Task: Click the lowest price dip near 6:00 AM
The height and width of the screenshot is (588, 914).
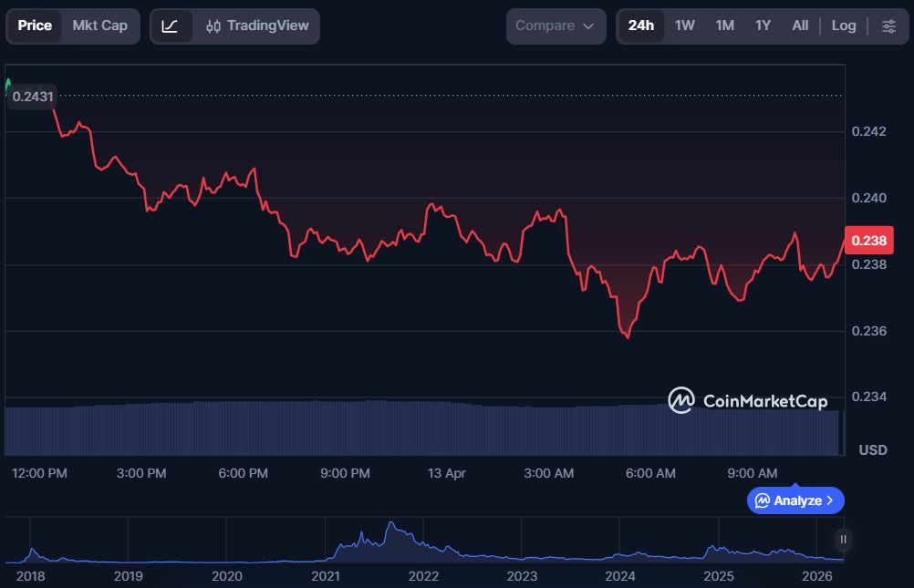Action: [x=628, y=337]
